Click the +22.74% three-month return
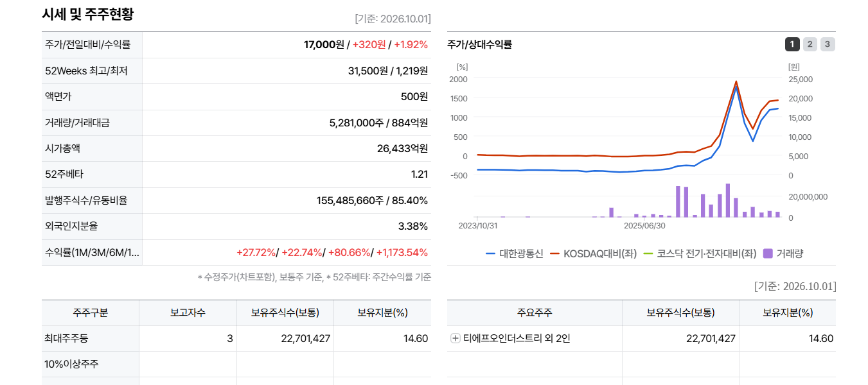This screenshot has height=385, width=868. point(302,252)
